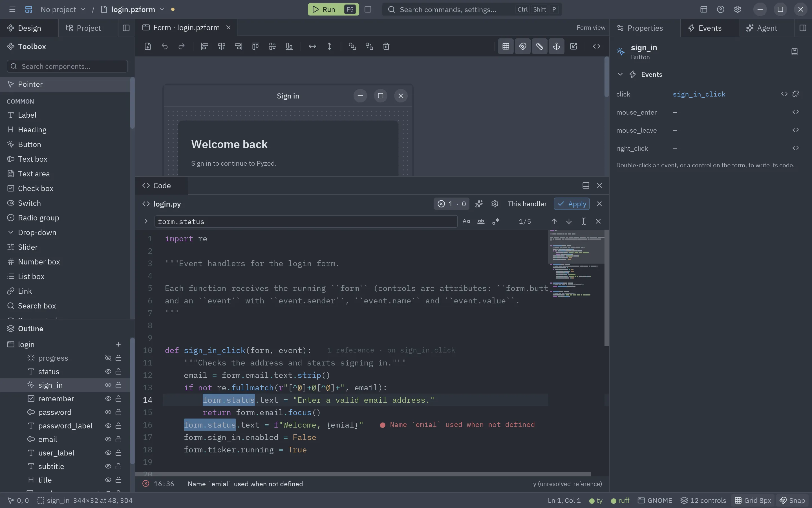The width and height of the screenshot is (812, 508).
Task: Collapse the Events section chevron
Action: tap(620, 75)
